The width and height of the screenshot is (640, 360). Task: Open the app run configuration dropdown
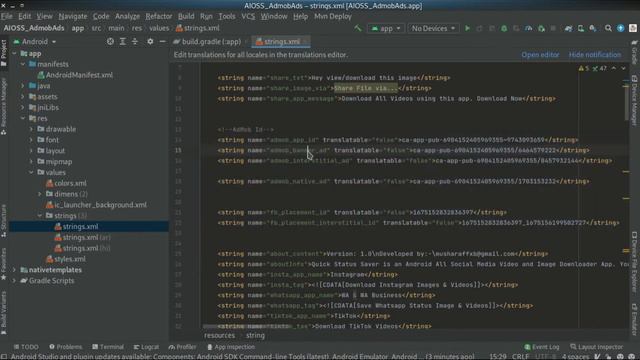click(386, 28)
